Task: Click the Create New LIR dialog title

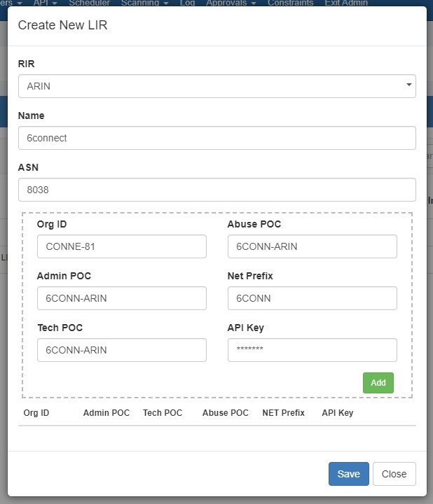Action: click(x=62, y=26)
